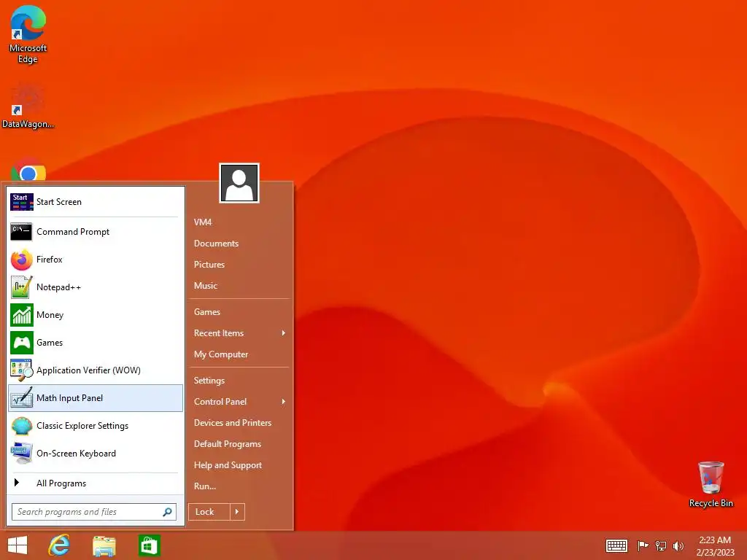
Task: Open Classic Explorer Settings
Action: 96,426
